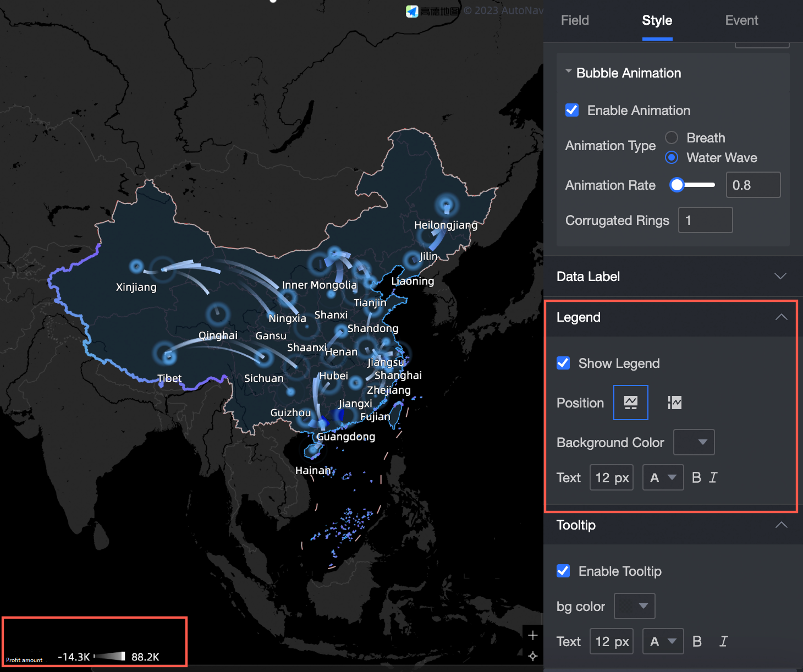The width and height of the screenshot is (803, 672).
Task: Switch to the Field tab
Action: point(575,20)
